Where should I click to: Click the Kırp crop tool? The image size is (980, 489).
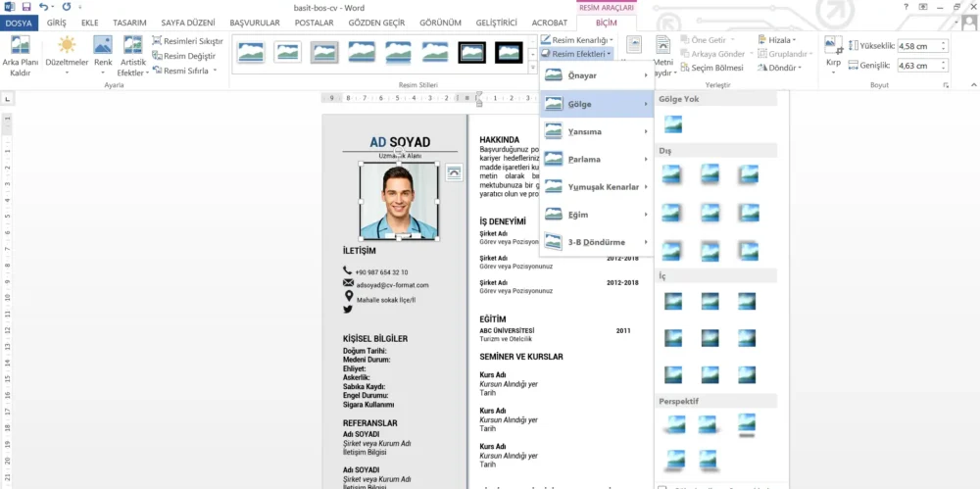pos(834,55)
